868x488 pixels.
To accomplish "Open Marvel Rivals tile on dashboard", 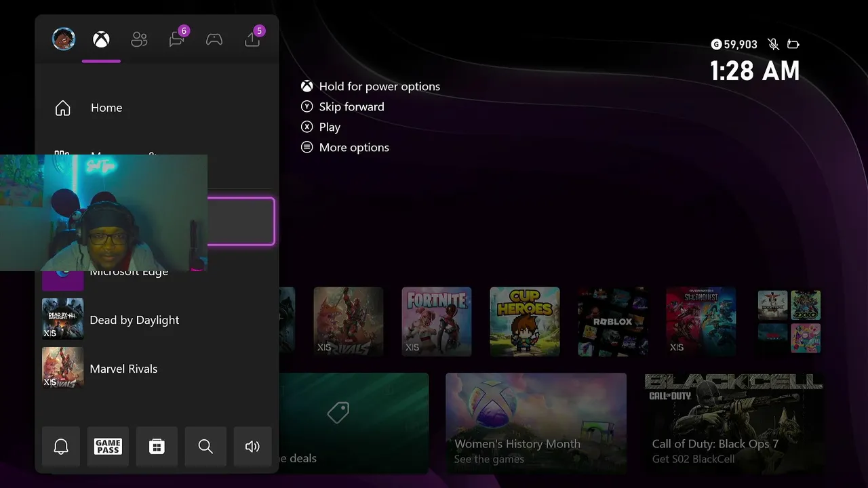I will pyautogui.click(x=349, y=321).
